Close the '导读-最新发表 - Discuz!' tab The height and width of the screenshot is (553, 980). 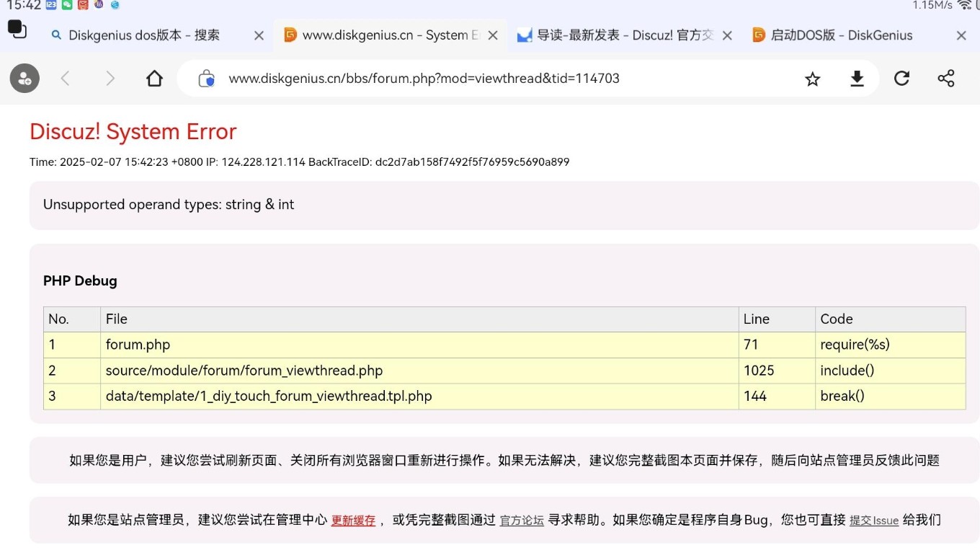[727, 35]
